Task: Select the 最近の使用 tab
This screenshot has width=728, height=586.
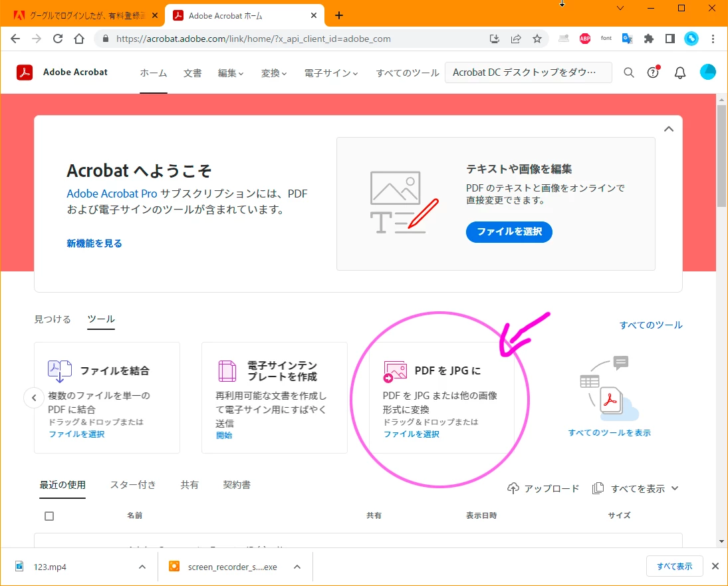Action: (x=62, y=485)
